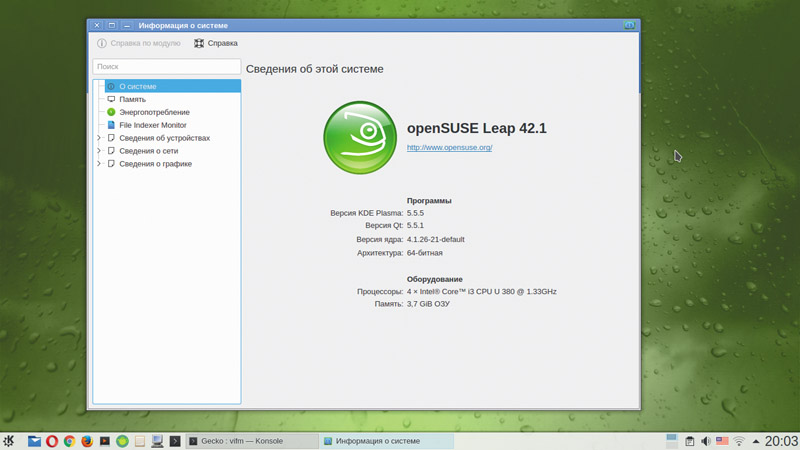Click the blue document icon of File Indexer Monitor

coord(111,125)
